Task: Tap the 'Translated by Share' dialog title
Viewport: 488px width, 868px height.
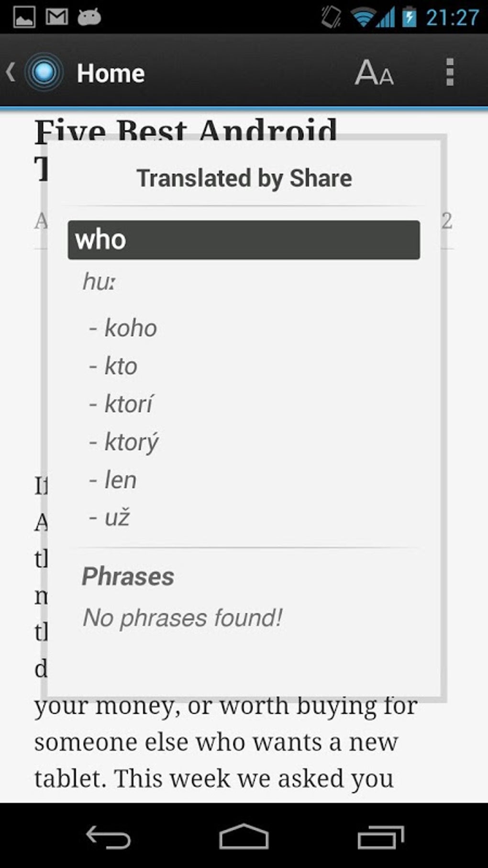Action: 244,178
